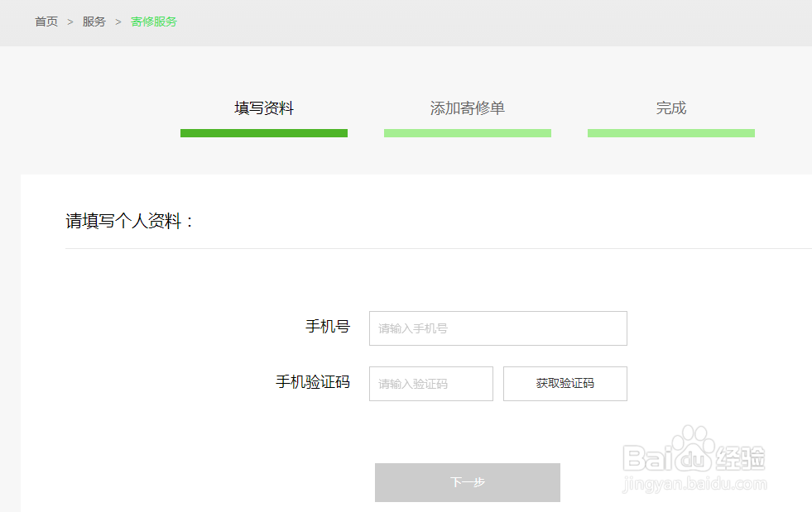Image resolution: width=812 pixels, height=512 pixels.
Task: Select the 寄修服务 breadcrumb item
Action: 152,22
